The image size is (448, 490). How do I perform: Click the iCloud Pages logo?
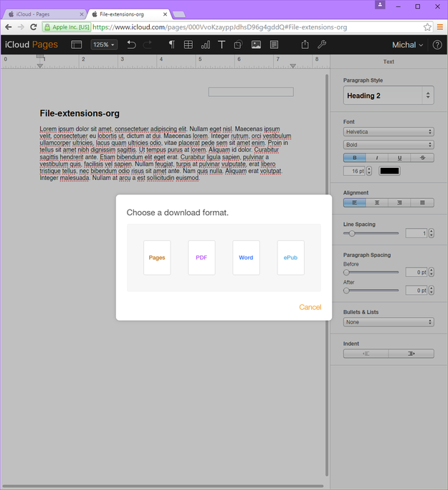[x=32, y=44]
